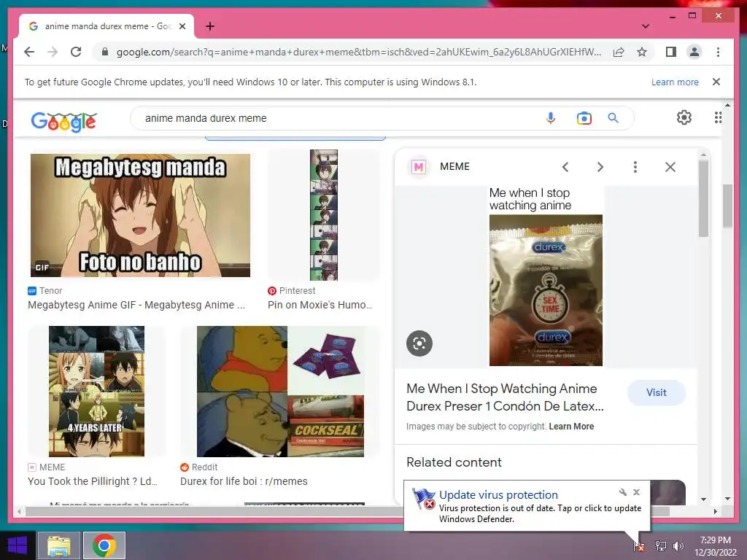Dismiss the Windows 8.1 update info bar
The image size is (747, 560).
716,82
